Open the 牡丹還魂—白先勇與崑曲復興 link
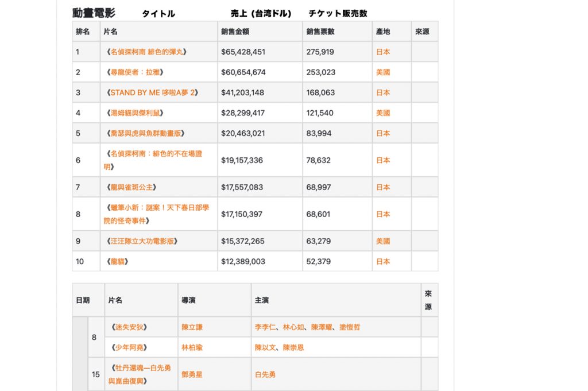This screenshot has width=588, height=391. coord(140,374)
